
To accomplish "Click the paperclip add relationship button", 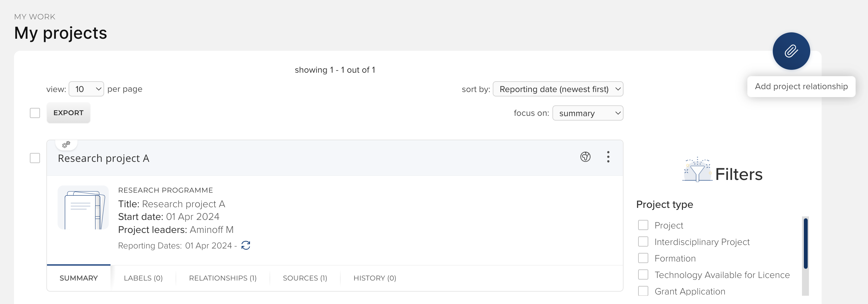I will coord(791,51).
